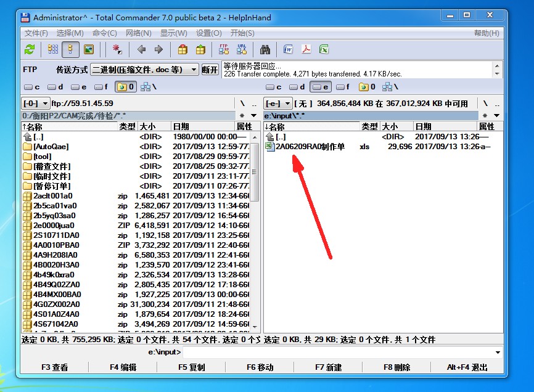The image size is (534, 392).
Task: Open the 命令(C) menu
Action: tap(105, 33)
